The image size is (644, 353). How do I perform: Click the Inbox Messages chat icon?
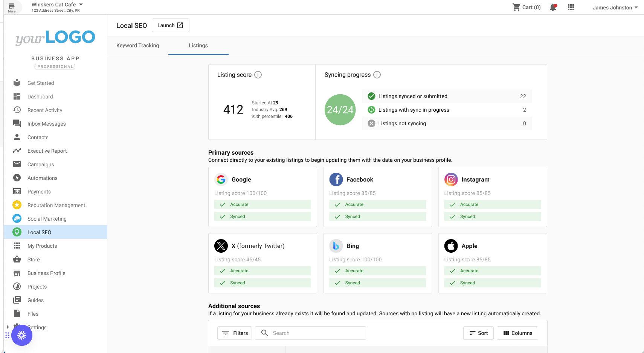(x=17, y=123)
